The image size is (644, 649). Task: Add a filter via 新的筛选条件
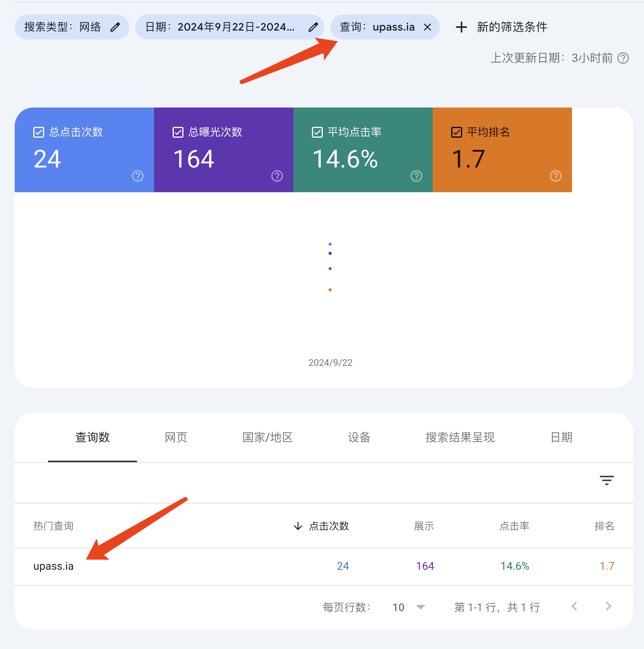tap(501, 27)
